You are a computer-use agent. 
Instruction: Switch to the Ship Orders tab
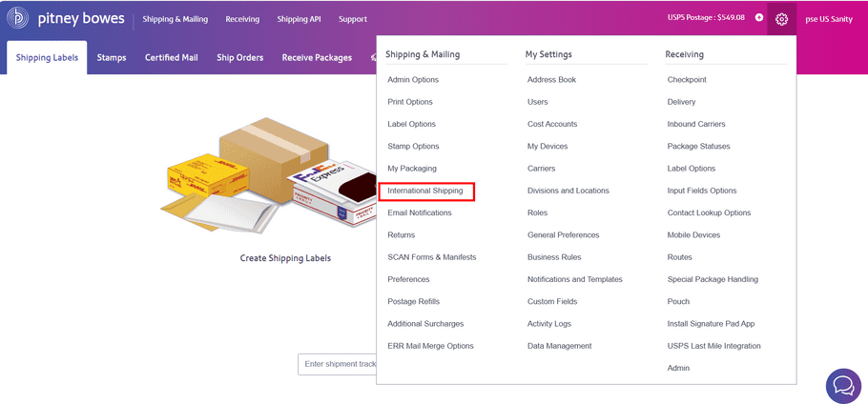(239, 57)
